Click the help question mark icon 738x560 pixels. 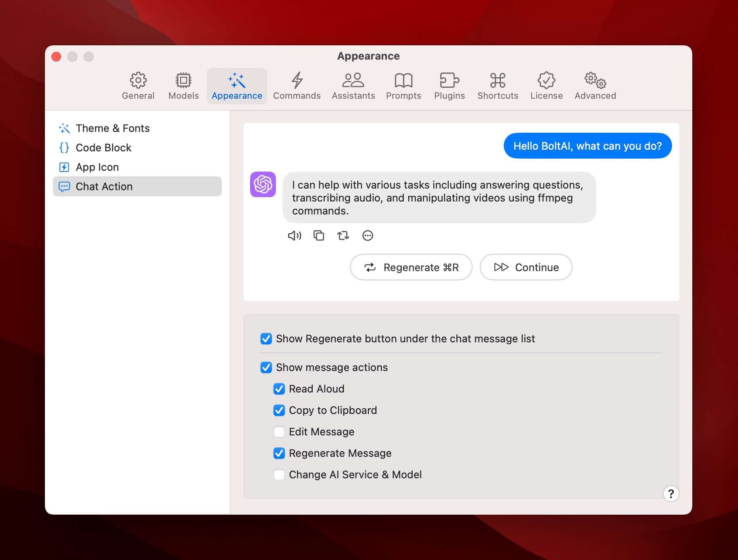(x=671, y=494)
